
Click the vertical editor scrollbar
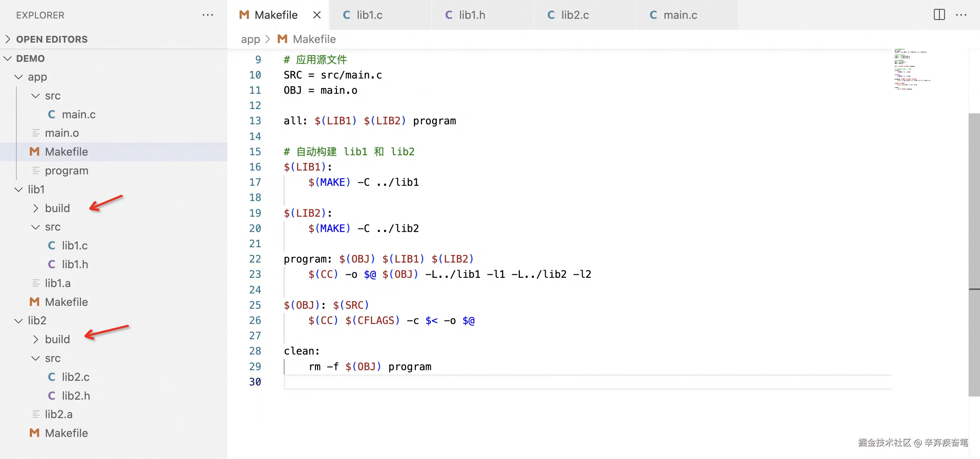pos(974,254)
